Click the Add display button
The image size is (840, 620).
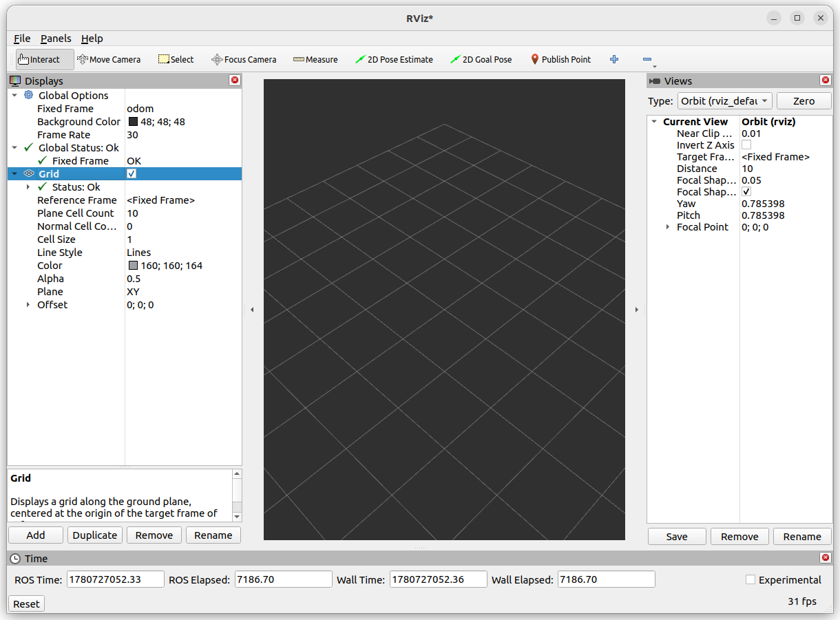point(36,535)
